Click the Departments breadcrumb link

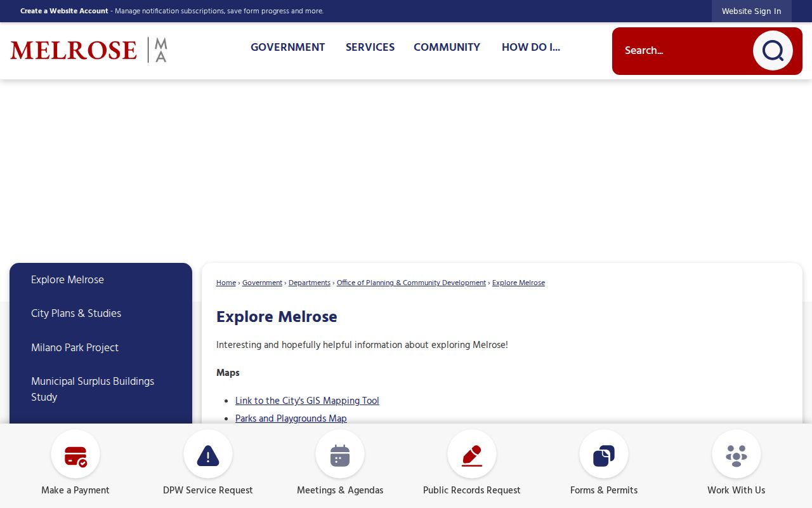point(310,283)
